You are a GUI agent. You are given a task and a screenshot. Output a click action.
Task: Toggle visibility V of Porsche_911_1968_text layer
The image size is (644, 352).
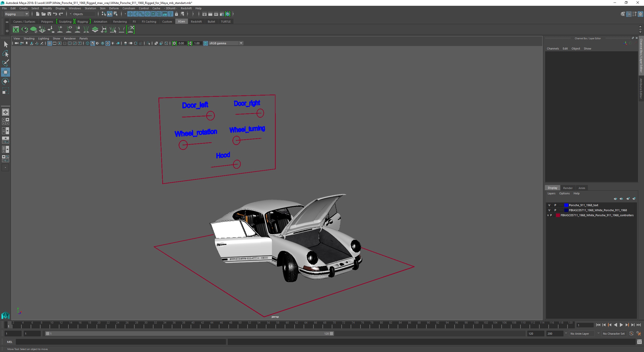pyautogui.click(x=549, y=205)
